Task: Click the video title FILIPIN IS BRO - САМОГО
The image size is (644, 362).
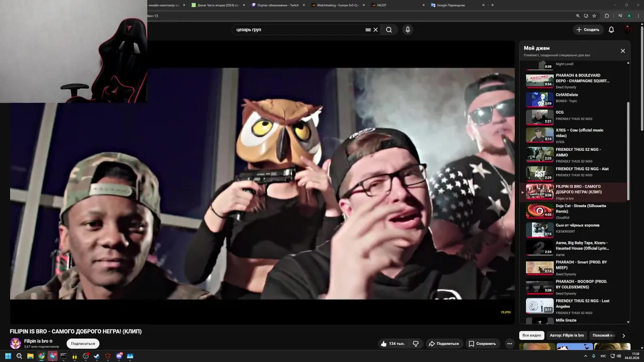Action: pyautogui.click(x=75, y=331)
